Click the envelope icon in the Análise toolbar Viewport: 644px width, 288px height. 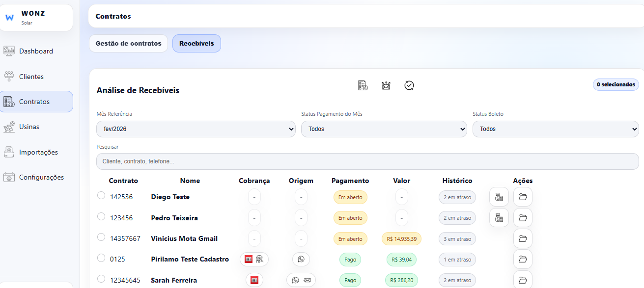click(386, 86)
